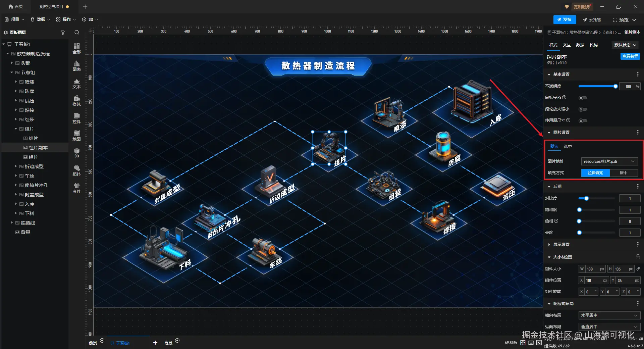Open the 3D components category
644x349 pixels.
tap(77, 153)
